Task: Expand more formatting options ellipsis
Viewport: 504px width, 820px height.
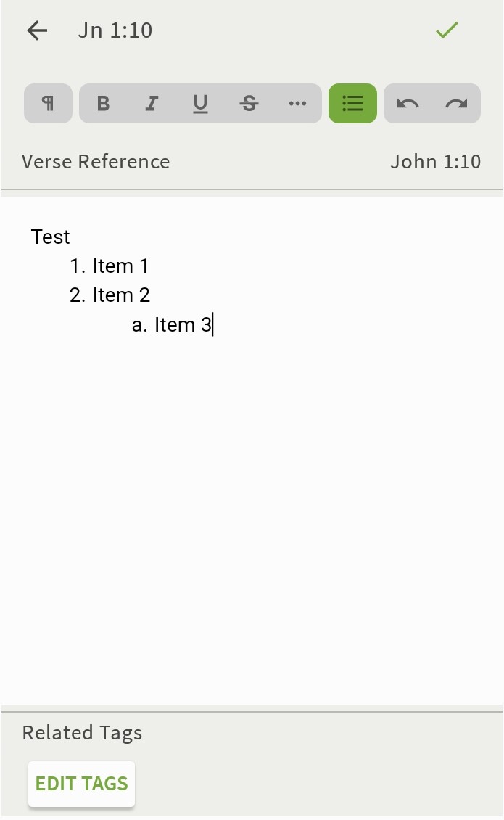Action: [x=297, y=103]
